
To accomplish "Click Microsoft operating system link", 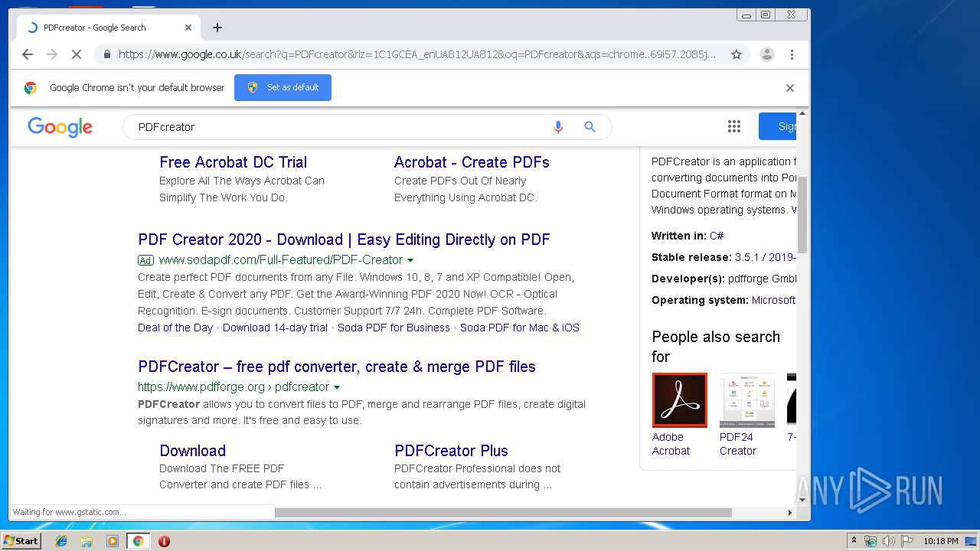I will (x=774, y=300).
